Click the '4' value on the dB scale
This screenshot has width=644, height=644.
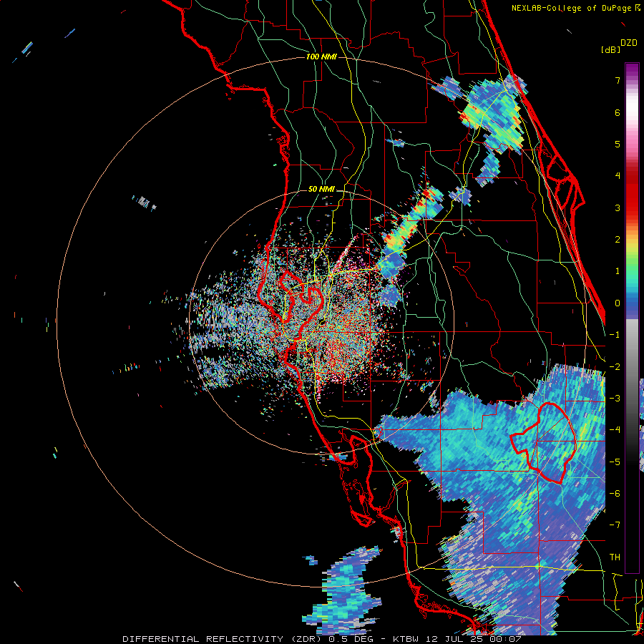(x=618, y=176)
